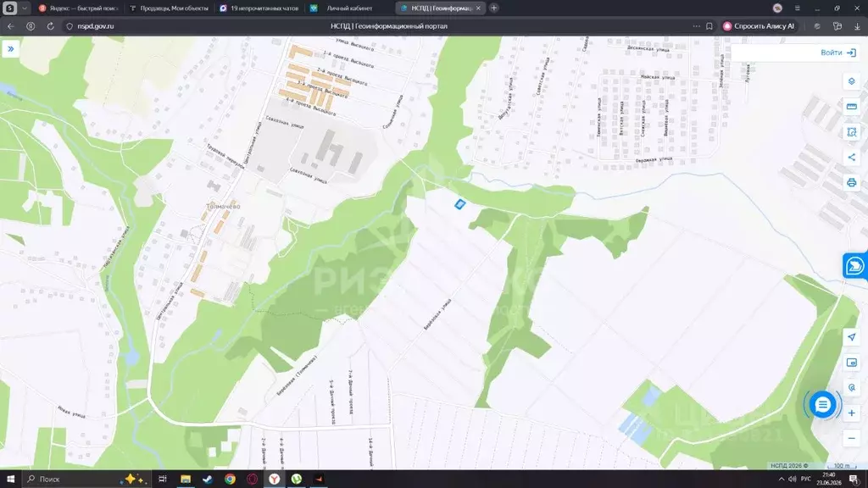
Task: Open the map layers panel icon
Action: click(851, 81)
